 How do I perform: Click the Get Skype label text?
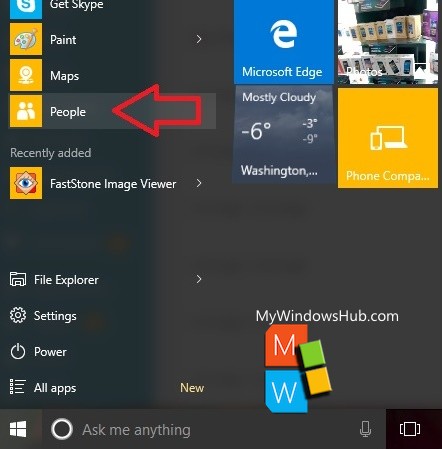pyautogui.click(x=77, y=5)
